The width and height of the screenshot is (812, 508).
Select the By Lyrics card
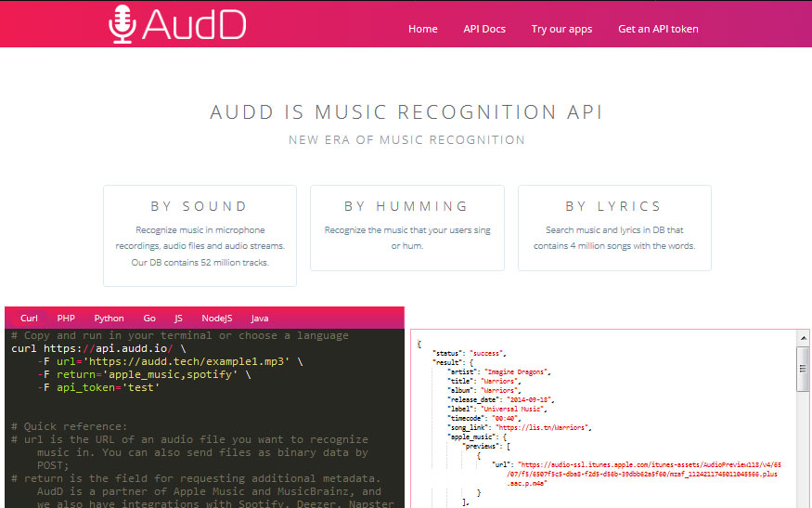614,228
